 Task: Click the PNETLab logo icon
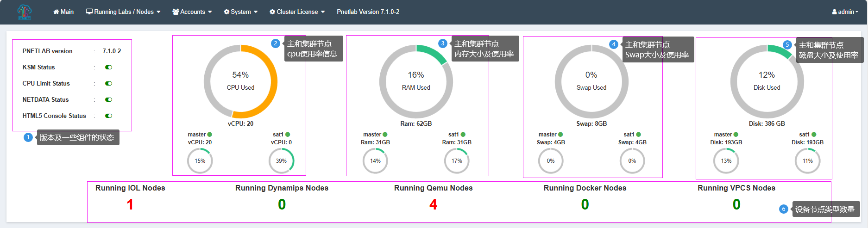[x=24, y=12]
